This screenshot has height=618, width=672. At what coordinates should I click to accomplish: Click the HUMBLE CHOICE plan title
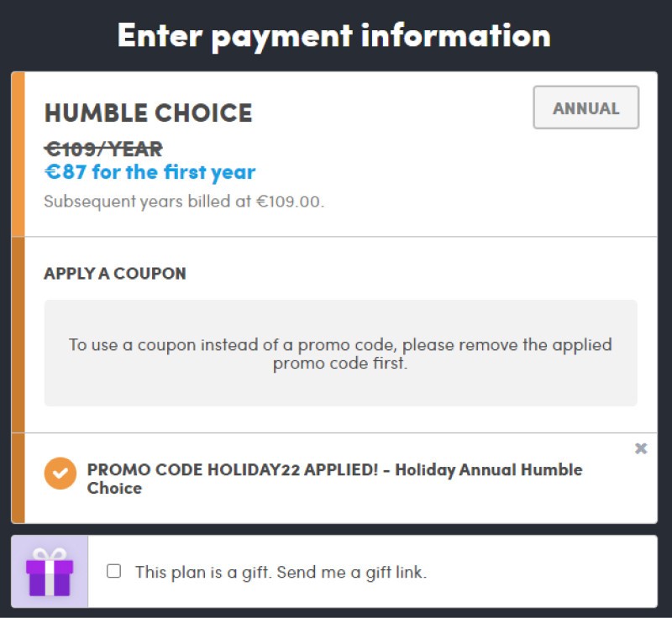point(149,113)
